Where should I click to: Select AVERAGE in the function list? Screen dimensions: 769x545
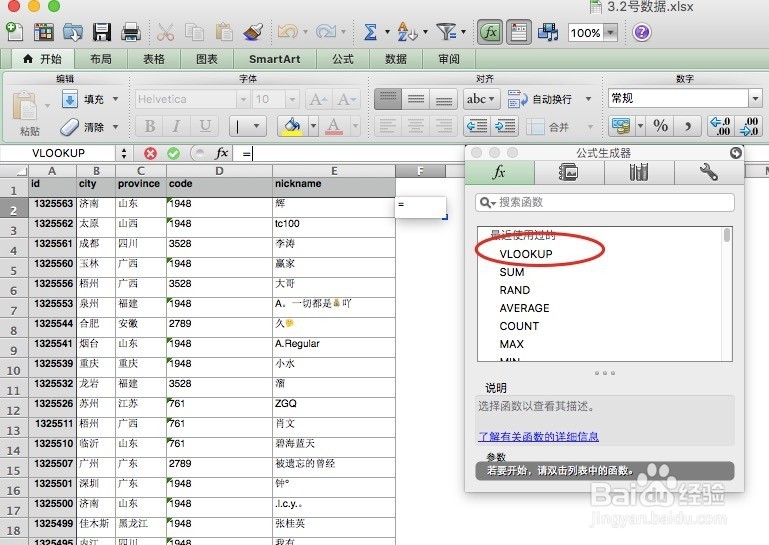coord(524,309)
